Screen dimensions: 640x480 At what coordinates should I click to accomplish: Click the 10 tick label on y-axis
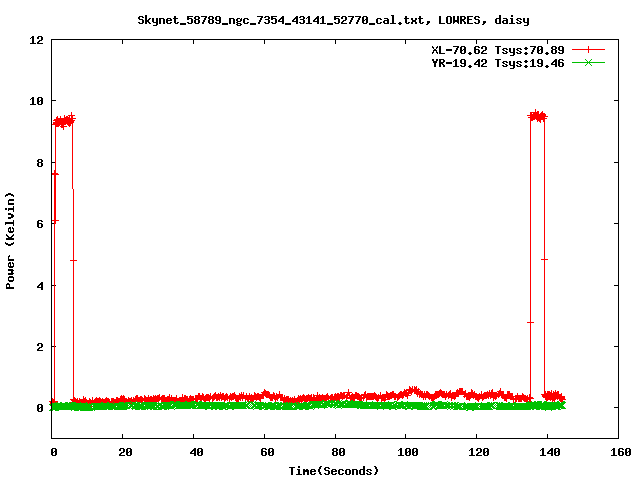[36, 101]
